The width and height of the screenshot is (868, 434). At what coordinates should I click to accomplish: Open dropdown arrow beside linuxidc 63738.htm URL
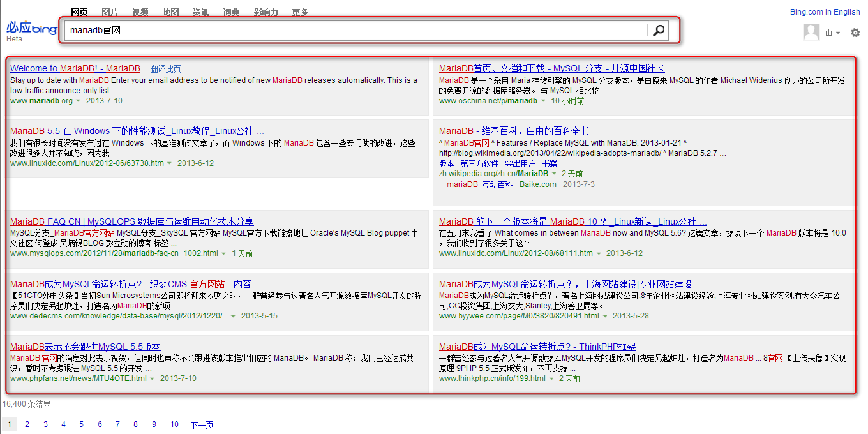coord(170,163)
